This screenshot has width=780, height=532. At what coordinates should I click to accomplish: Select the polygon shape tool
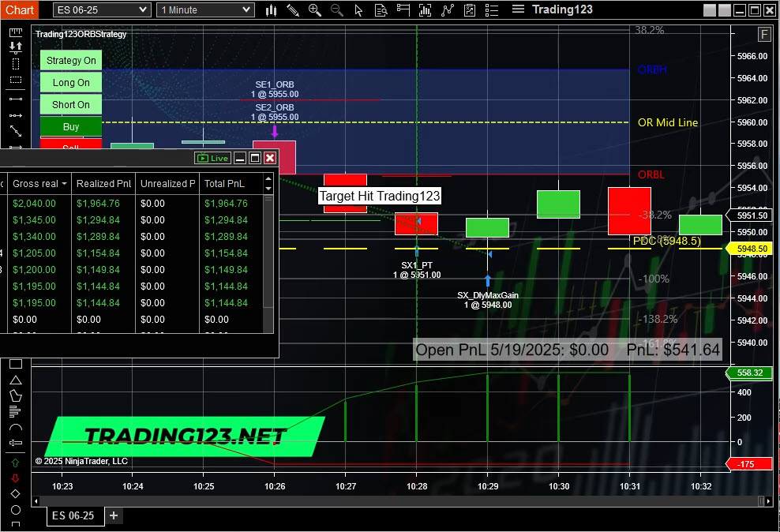(x=16, y=395)
